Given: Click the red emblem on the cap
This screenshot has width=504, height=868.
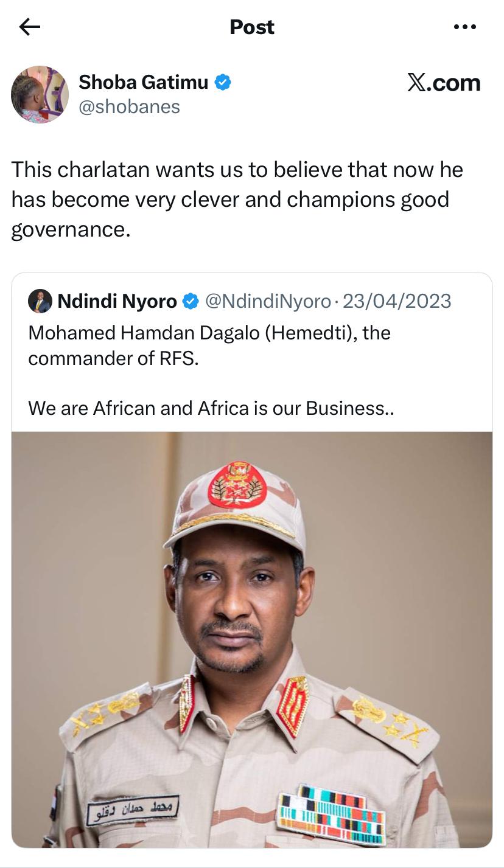Looking at the screenshot, I should click(x=237, y=484).
